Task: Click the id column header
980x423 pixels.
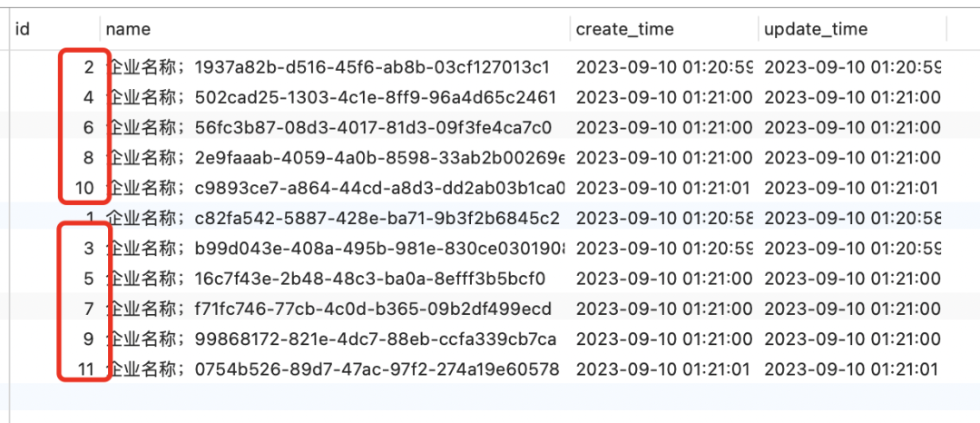Action: (x=24, y=29)
